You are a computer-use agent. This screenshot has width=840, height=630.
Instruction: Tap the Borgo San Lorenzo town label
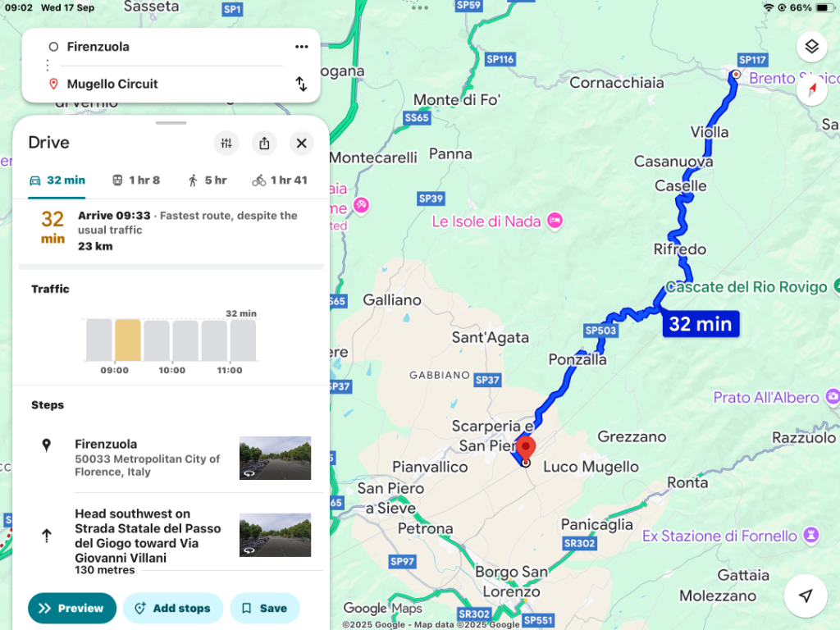point(512,582)
